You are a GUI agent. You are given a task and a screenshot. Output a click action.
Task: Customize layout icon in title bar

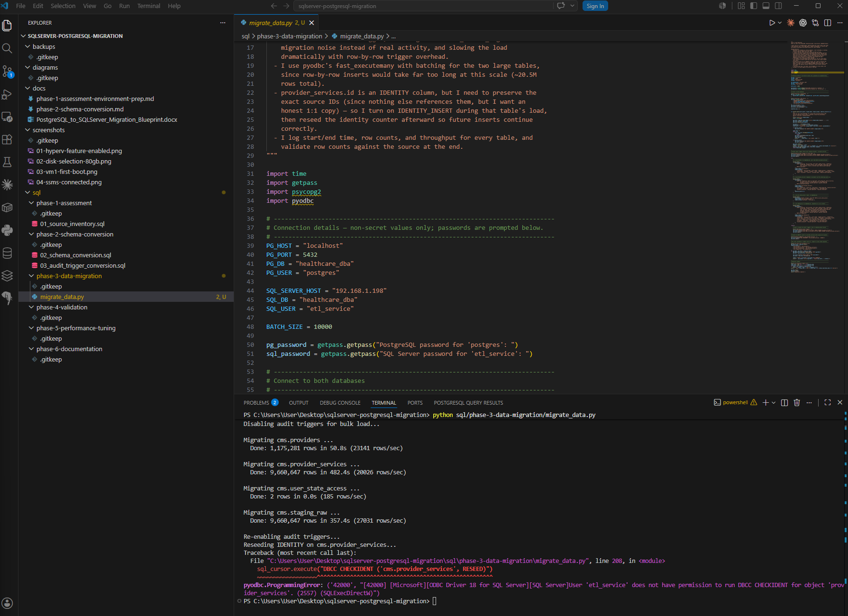click(x=741, y=6)
